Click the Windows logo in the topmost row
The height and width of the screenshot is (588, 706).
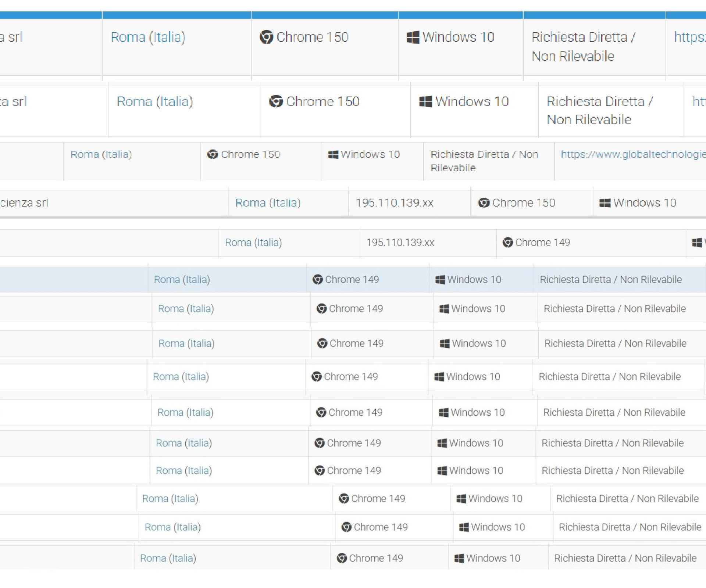pos(413,37)
